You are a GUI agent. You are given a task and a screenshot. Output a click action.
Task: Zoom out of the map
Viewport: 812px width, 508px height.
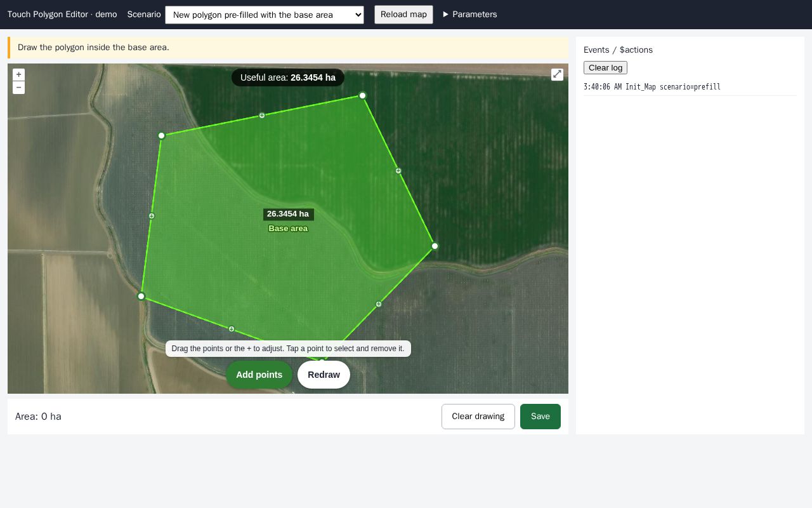(18, 88)
